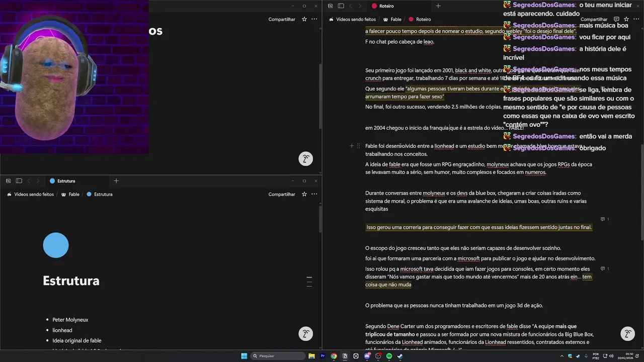
Task: Click 'lionhead' bullet item
Action: 62,330
